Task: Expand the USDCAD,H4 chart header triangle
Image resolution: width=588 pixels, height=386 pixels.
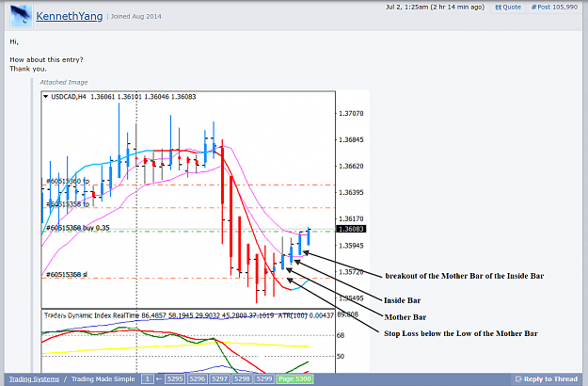Action: coord(46,97)
